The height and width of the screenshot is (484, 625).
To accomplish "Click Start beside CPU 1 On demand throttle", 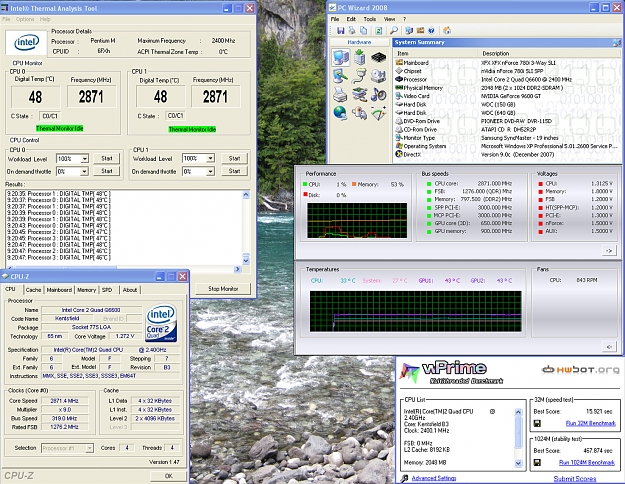I will point(234,171).
